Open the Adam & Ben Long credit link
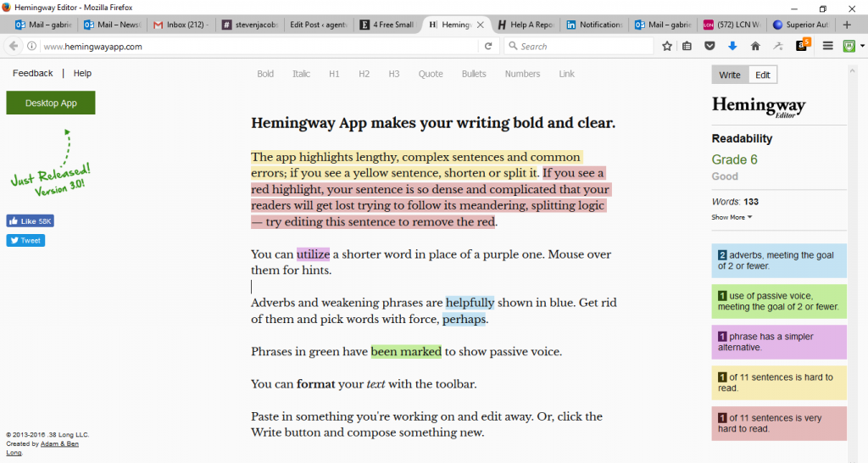868x463 pixels. click(42, 448)
